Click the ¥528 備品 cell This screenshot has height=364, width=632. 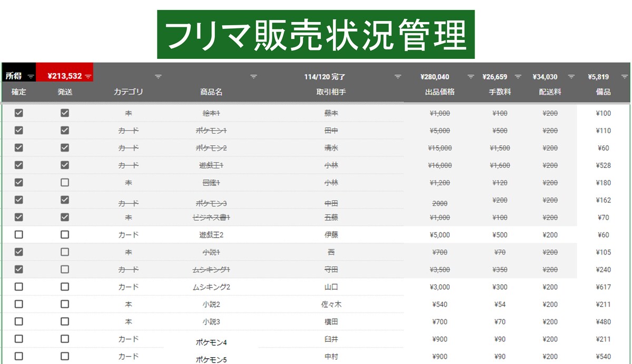tap(604, 165)
